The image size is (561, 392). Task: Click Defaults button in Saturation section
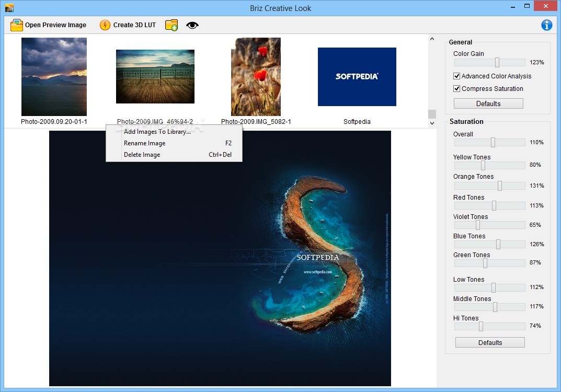(490, 342)
